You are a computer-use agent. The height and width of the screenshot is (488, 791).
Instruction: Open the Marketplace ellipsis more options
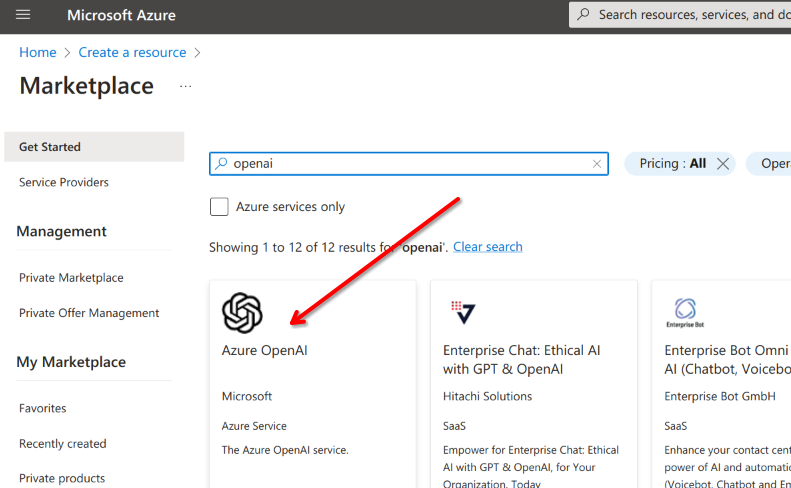(x=185, y=87)
